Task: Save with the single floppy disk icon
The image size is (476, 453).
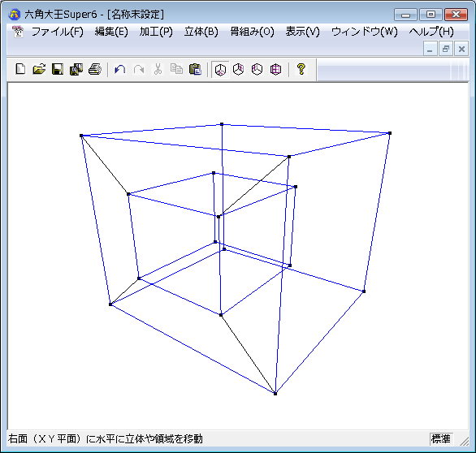Action: (x=58, y=70)
